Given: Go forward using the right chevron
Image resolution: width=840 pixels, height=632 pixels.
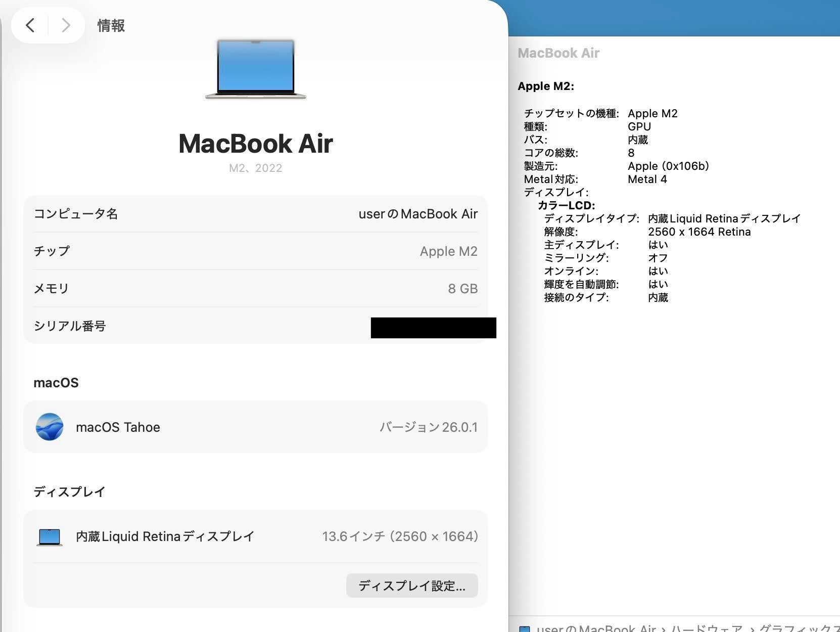Looking at the screenshot, I should (x=66, y=25).
